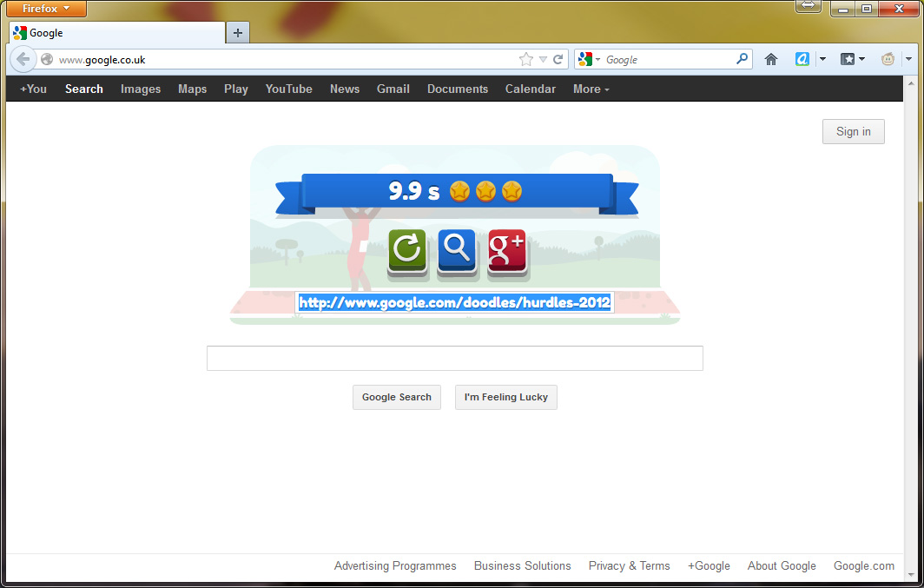Click the scrollbar down arrow

(911, 575)
